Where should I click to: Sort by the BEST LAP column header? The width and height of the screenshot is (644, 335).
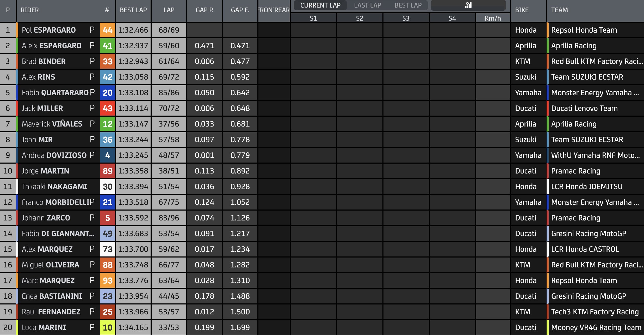click(133, 10)
